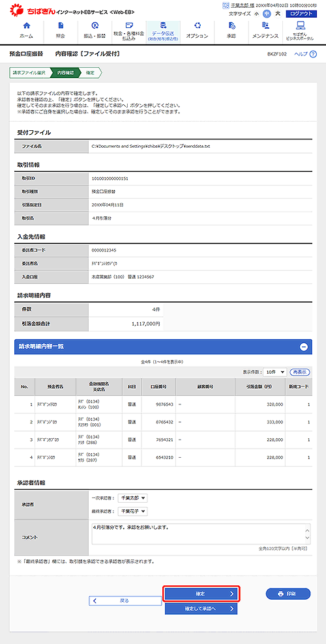Click amount 328,000 in row 1

click(x=274, y=404)
